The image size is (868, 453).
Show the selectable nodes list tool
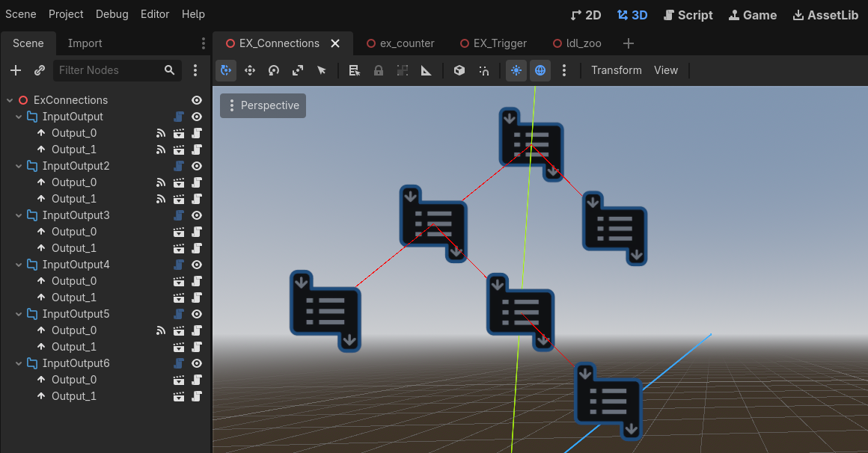coord(354,70)
